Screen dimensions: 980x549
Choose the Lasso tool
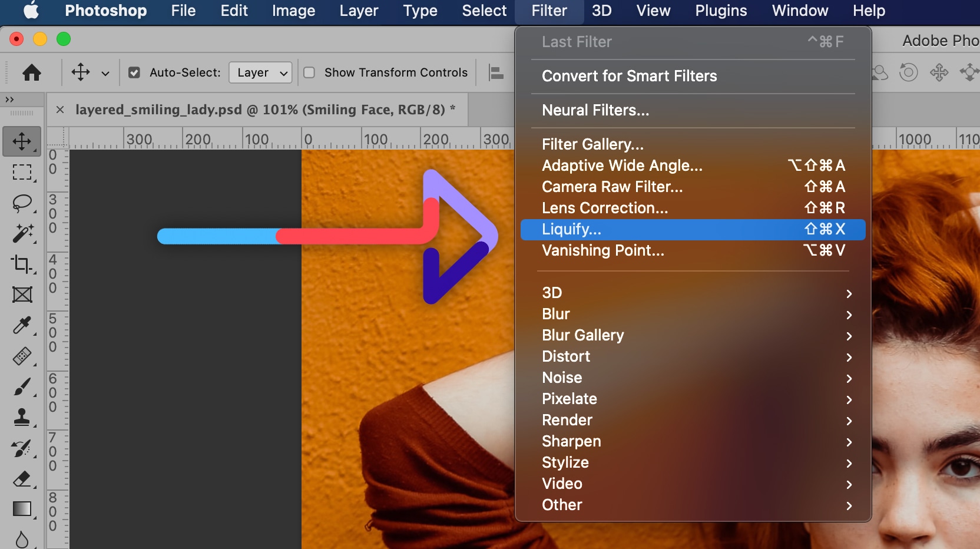pyautogui.click(x=22, y=203)
